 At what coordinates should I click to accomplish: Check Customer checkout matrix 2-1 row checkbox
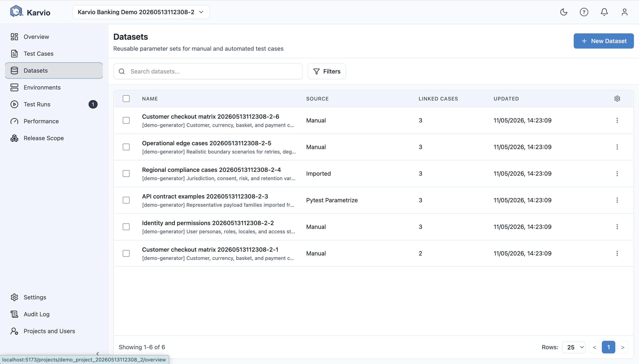(126, 254)
